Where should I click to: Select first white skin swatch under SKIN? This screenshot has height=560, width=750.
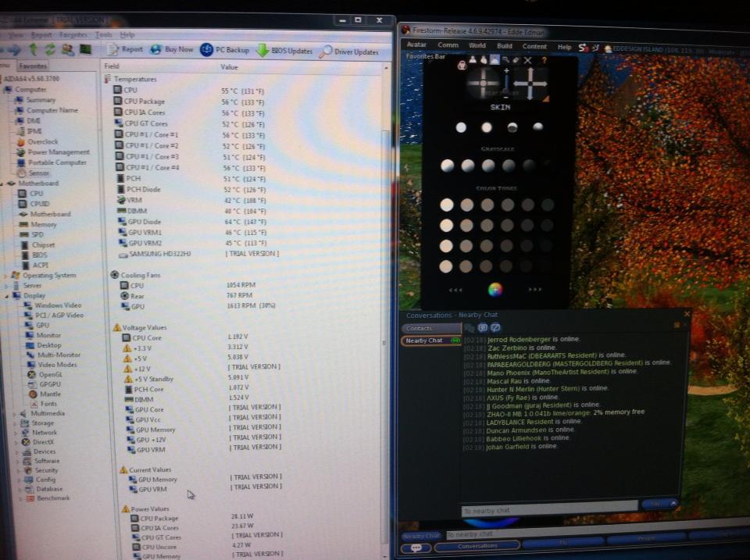coord(461,127)
